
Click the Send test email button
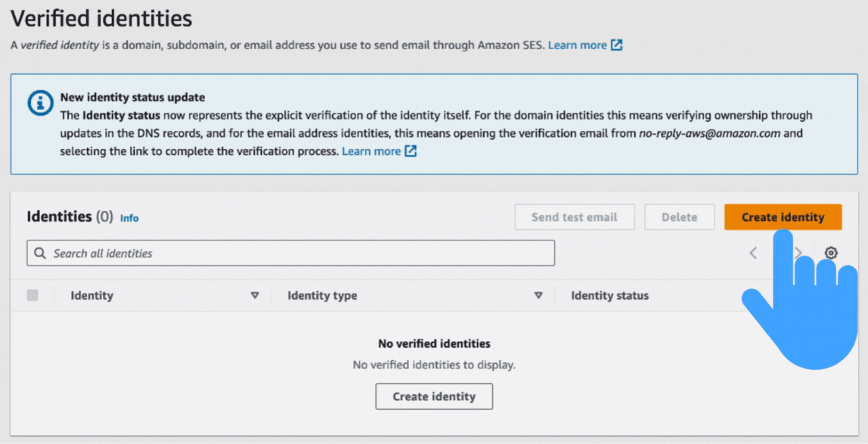coord(574,216)
